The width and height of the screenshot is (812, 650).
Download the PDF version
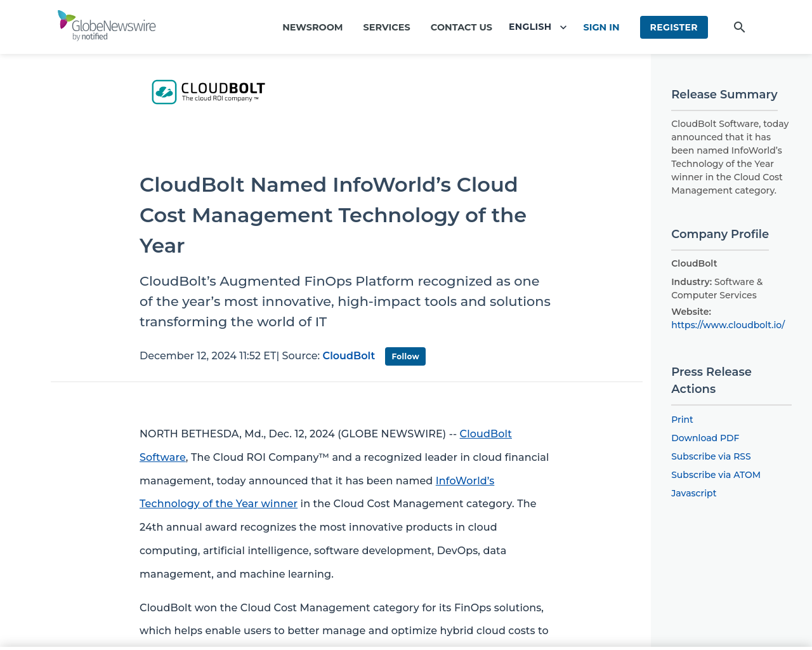[705, 438]
